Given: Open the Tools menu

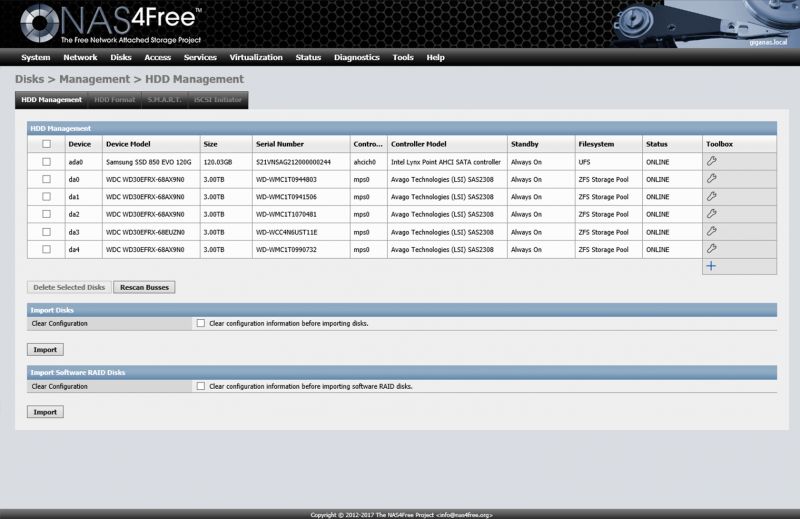Looking at the screenshot, I should pyautogui.click(x=403, y=57).
